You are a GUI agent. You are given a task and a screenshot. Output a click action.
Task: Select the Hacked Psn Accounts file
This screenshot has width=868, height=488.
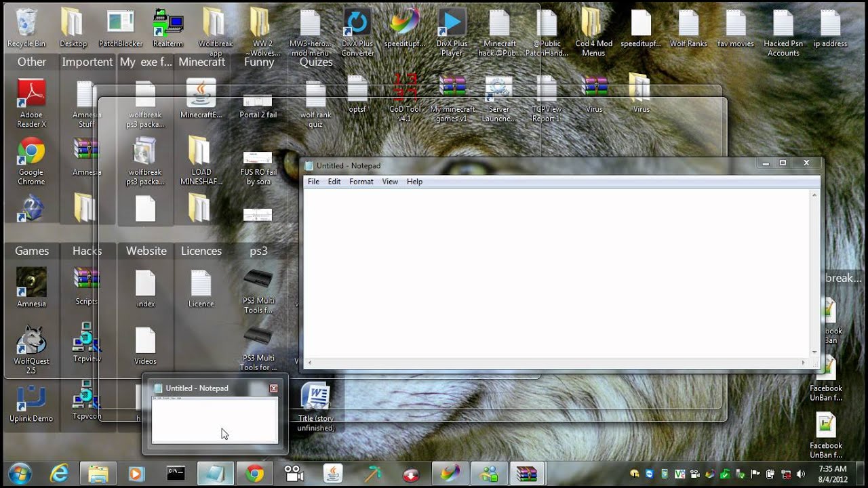coord(783,33)
